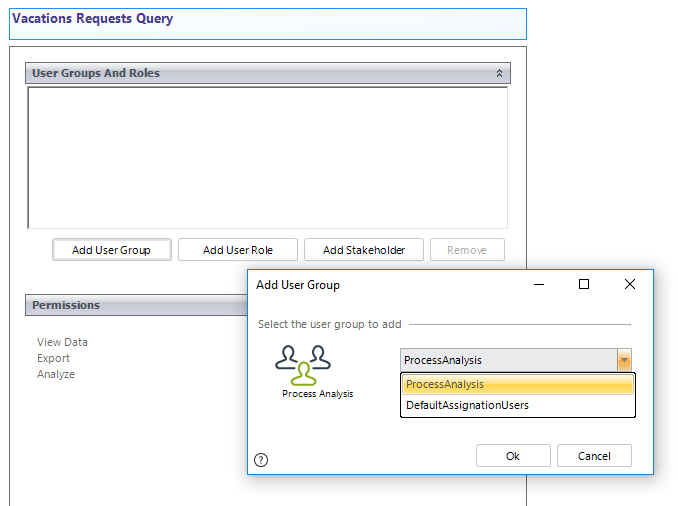Select the Analyze permission
Viewport: 678px width, 506px height.
[x=56, y=374]
